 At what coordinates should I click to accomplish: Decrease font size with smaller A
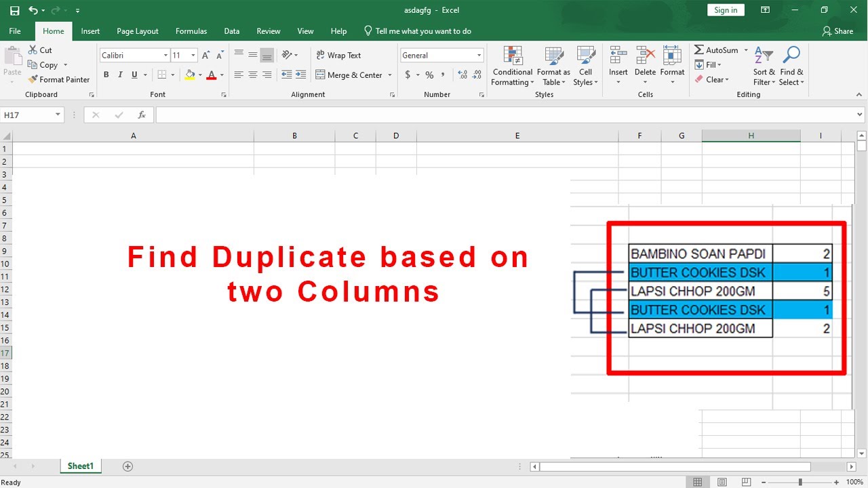[x=220, y=56]
